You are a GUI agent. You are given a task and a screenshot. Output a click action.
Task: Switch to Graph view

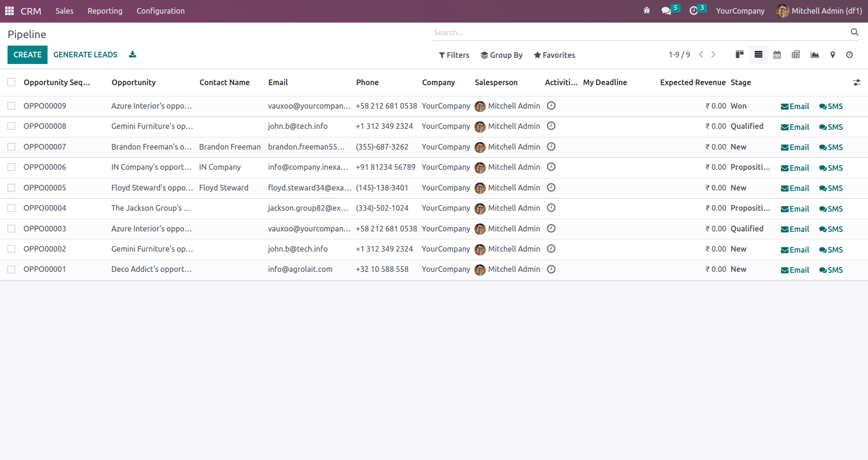pyautogui.click(x=815, y=55)
